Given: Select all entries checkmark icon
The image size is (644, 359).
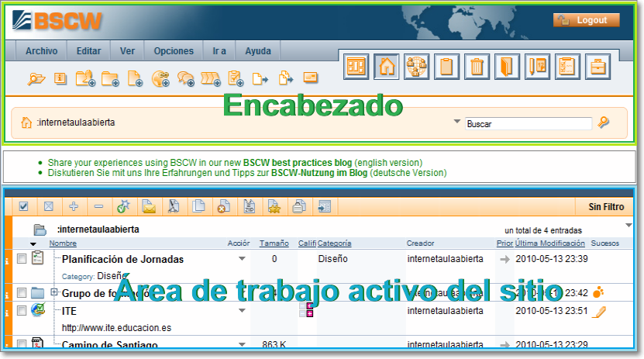Looking at the screenshot, I should (x=24, y=206).
